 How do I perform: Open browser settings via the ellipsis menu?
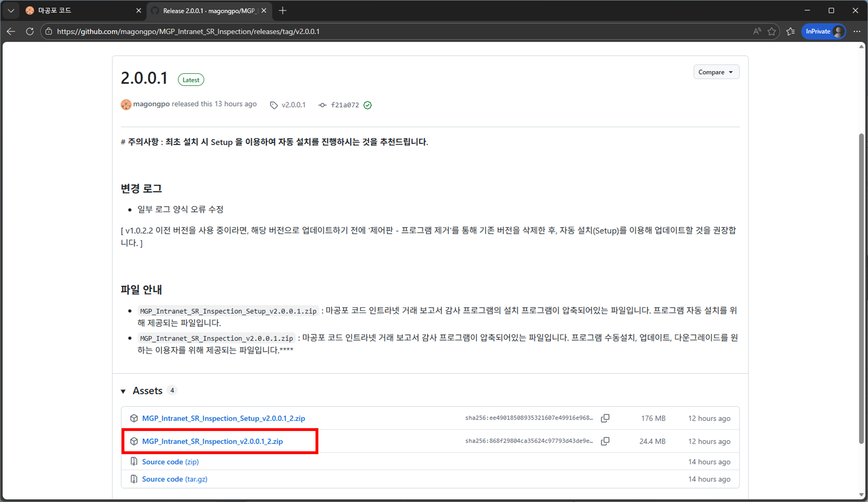click(857, 31)
